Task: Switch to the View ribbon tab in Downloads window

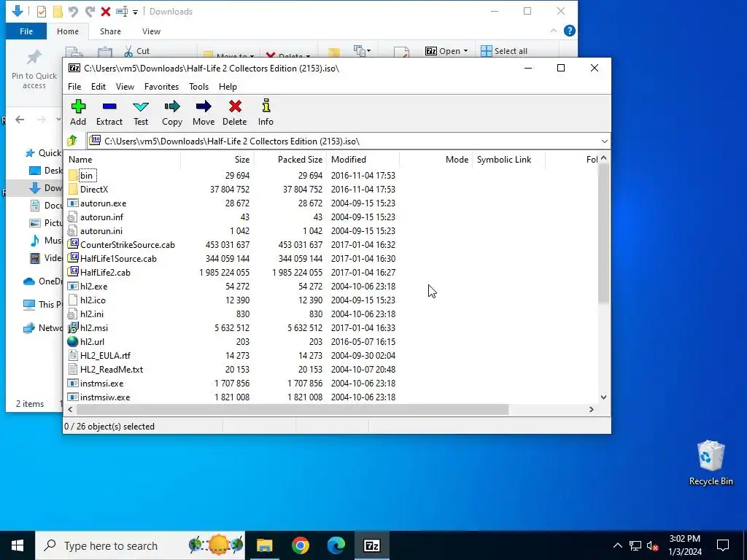Action: coord(151,31)
